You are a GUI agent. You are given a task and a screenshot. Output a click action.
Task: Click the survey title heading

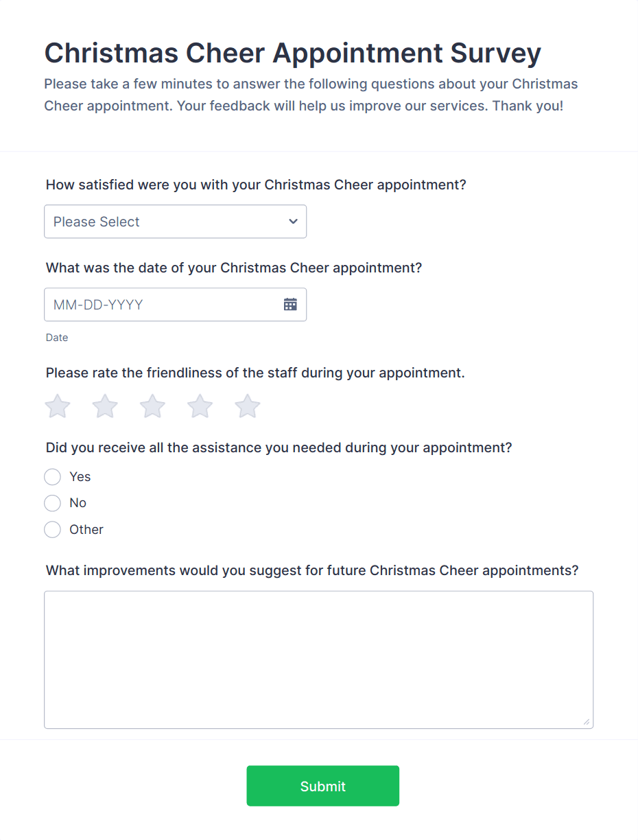click(292, 53)
